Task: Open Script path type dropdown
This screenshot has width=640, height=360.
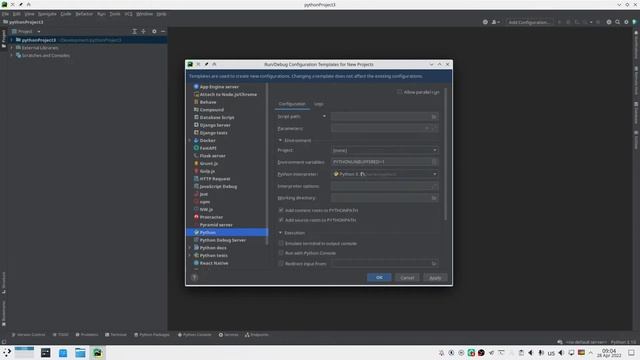Action: click(324, 116)
